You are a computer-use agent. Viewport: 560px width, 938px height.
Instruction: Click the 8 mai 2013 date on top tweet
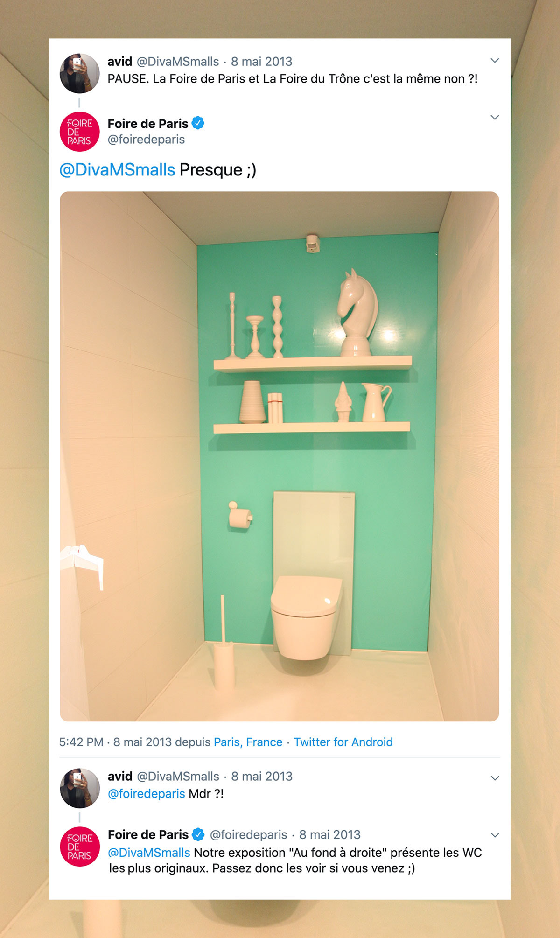(x=262, y=62)
